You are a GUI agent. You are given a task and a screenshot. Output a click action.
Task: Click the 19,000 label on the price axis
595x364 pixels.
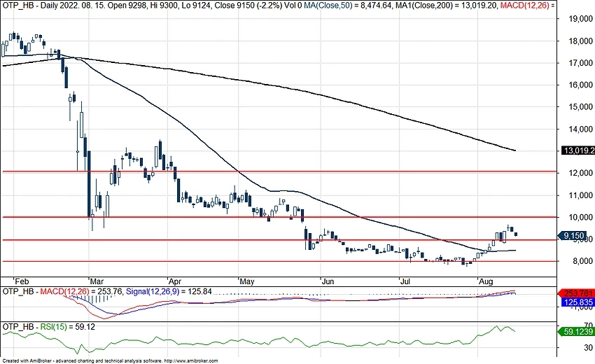tap(576, 19)
